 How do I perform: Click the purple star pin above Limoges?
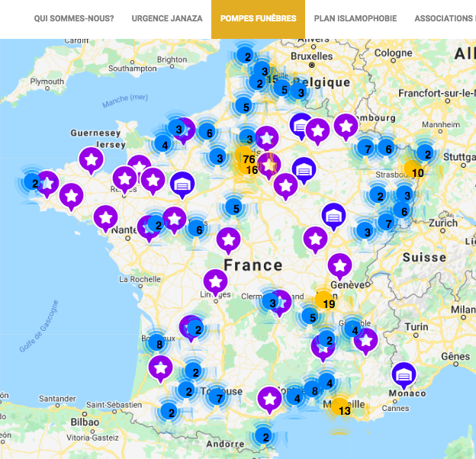pos(216,282)
